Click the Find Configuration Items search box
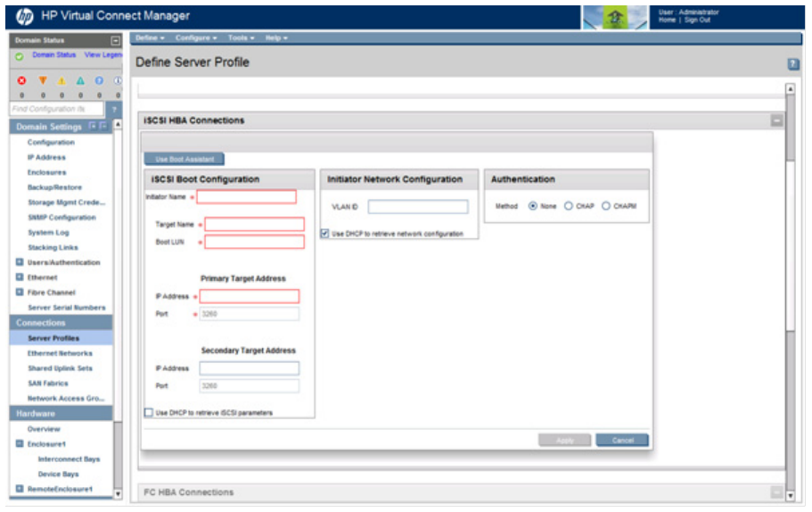Image resolution: width=812 pixels, height=512 pixels. [56, 109]
